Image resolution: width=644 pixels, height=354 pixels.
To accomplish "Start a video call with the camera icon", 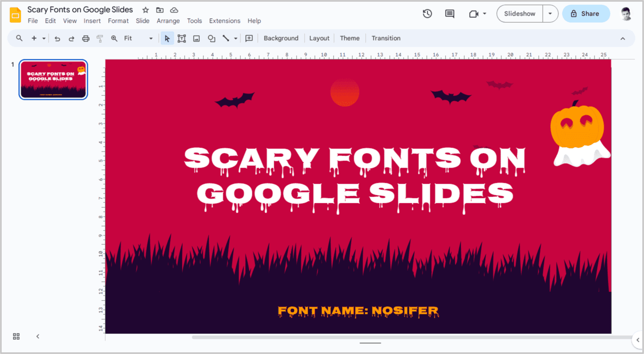I will (x=474, y=14).
